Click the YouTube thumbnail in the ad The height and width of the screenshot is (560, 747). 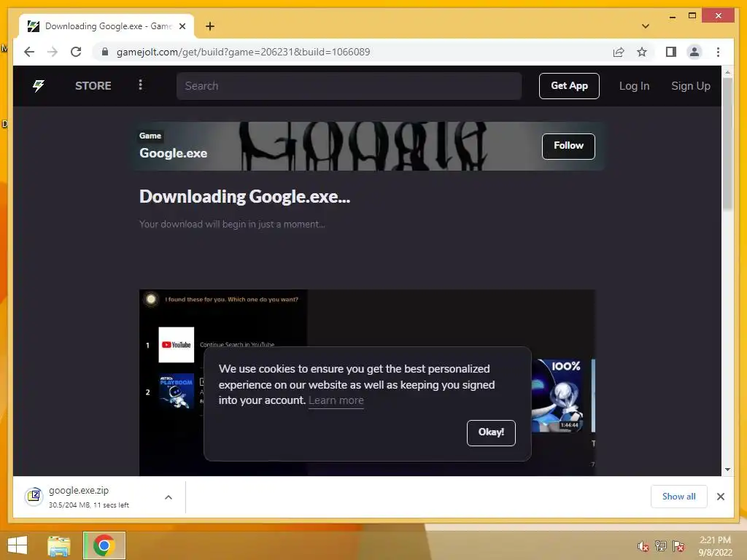[177, 345]
